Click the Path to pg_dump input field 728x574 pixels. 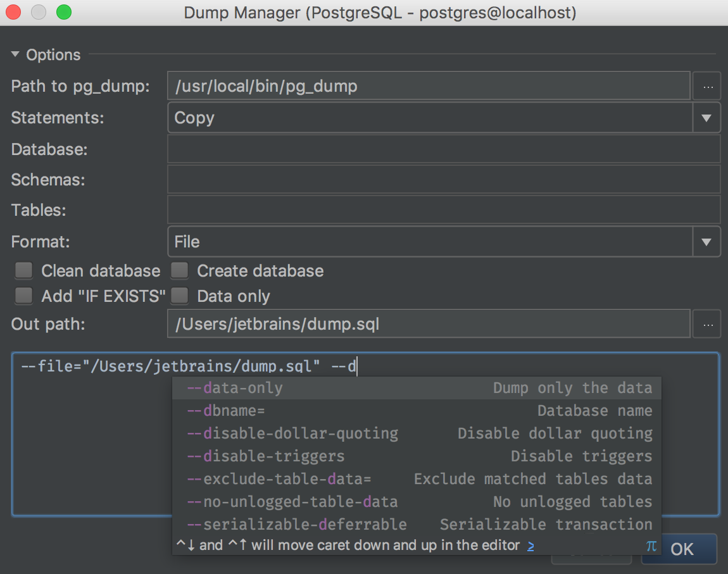(x=429, y=86)
